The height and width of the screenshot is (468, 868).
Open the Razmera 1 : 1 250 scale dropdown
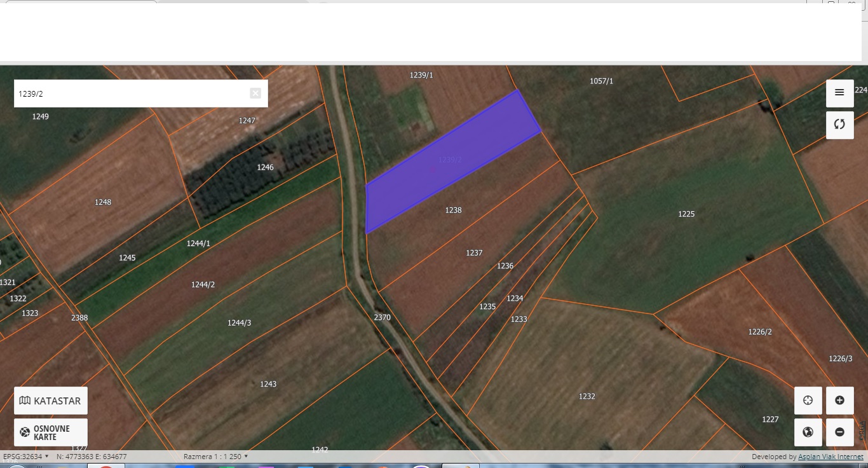point(215,457)
